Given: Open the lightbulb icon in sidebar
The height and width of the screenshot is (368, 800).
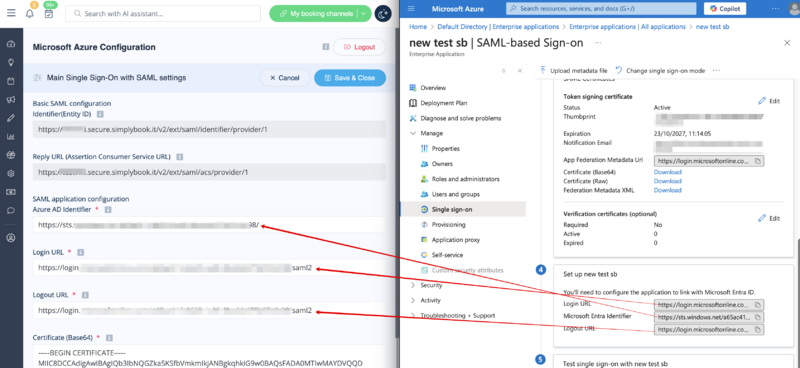Looking at the screenshot, I should [11, 62].
